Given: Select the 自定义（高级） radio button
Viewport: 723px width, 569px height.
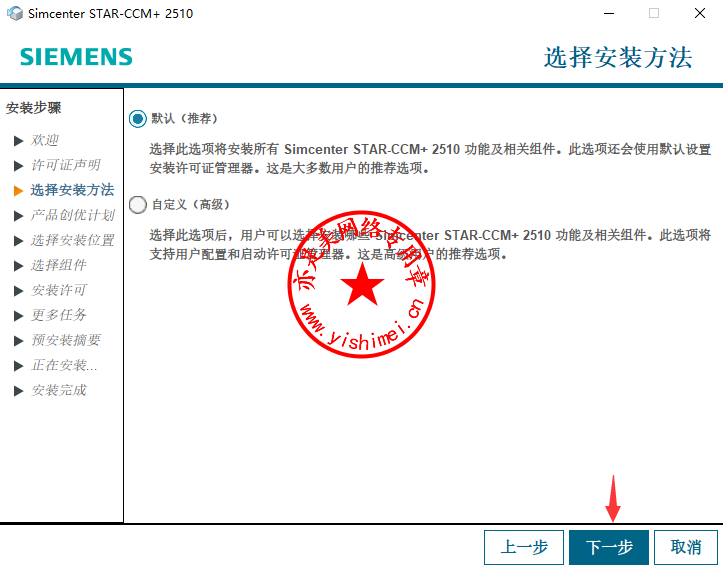Looking at the screenshot, I should (138, 205).
